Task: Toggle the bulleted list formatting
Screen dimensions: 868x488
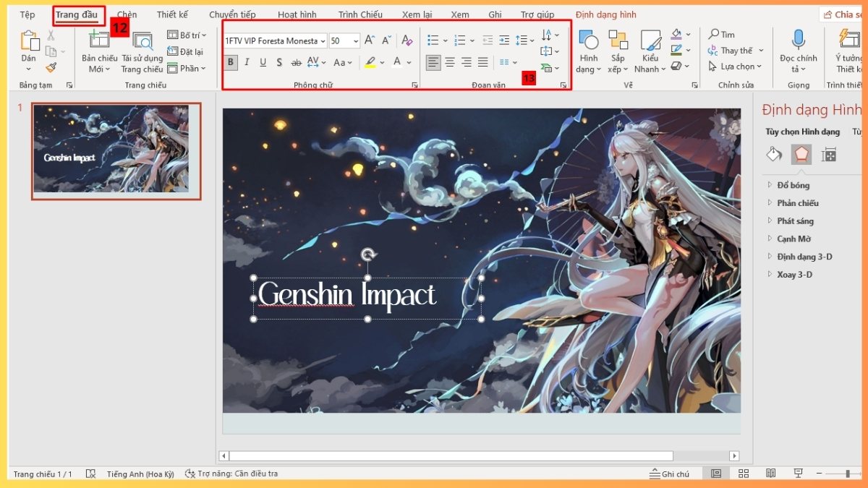Action: pos(433,40)
